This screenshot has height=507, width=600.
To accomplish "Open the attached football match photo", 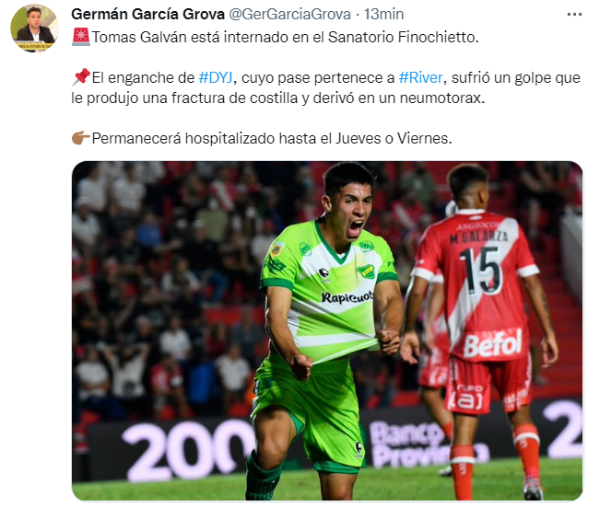I will [327, 331].
